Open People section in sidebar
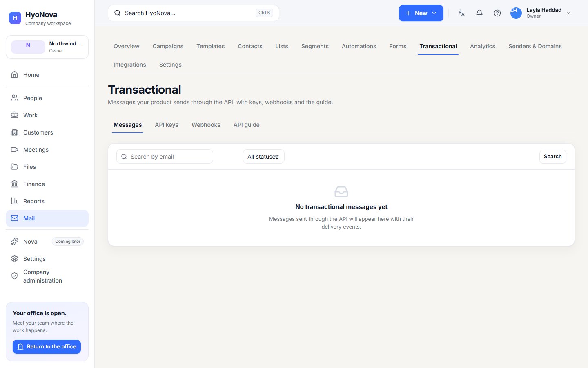588x368 pixels. (x=47, y=98)
